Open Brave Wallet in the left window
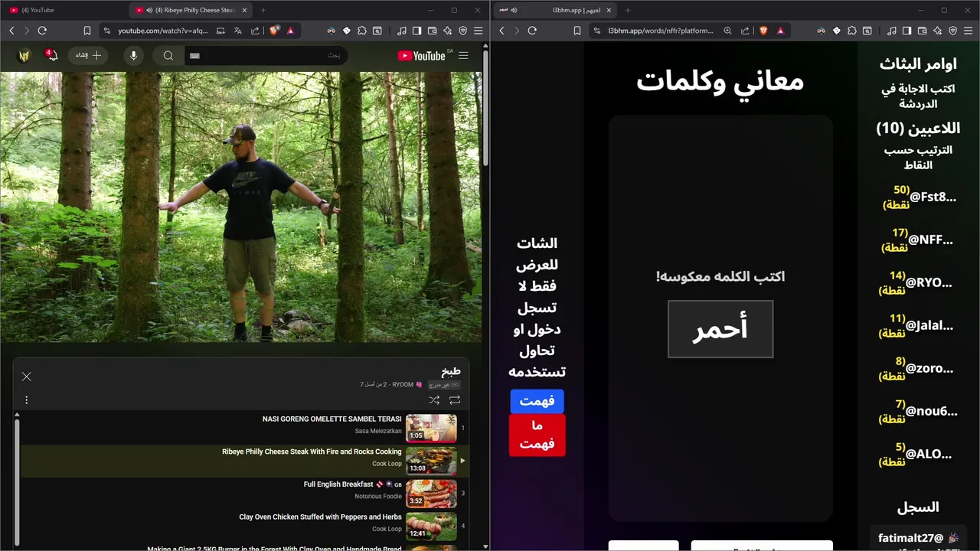Screen dimensions: 980x551 432,31
